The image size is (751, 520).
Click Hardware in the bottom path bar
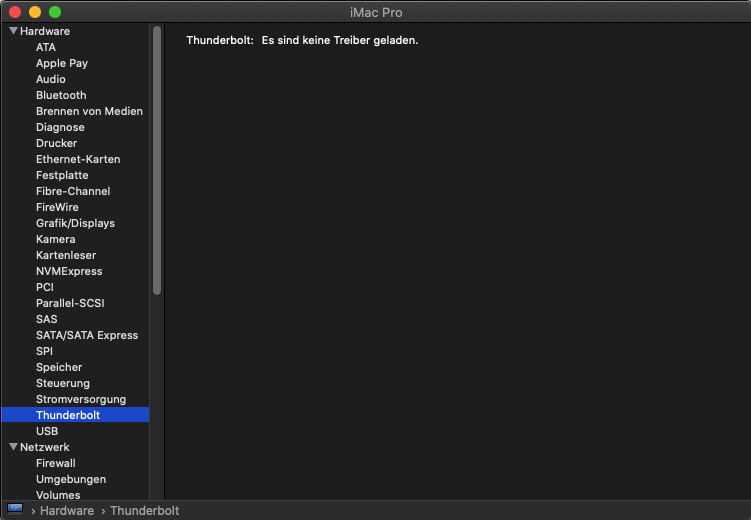[67, 511]
